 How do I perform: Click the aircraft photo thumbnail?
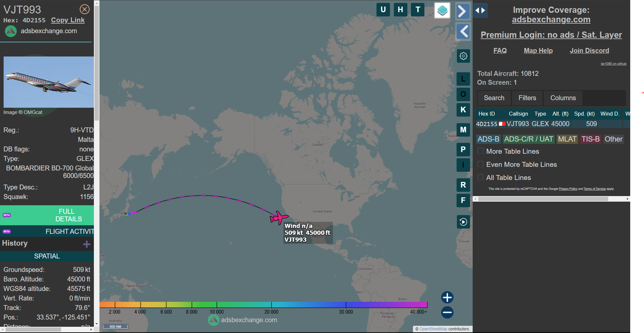tap(49, 82)
